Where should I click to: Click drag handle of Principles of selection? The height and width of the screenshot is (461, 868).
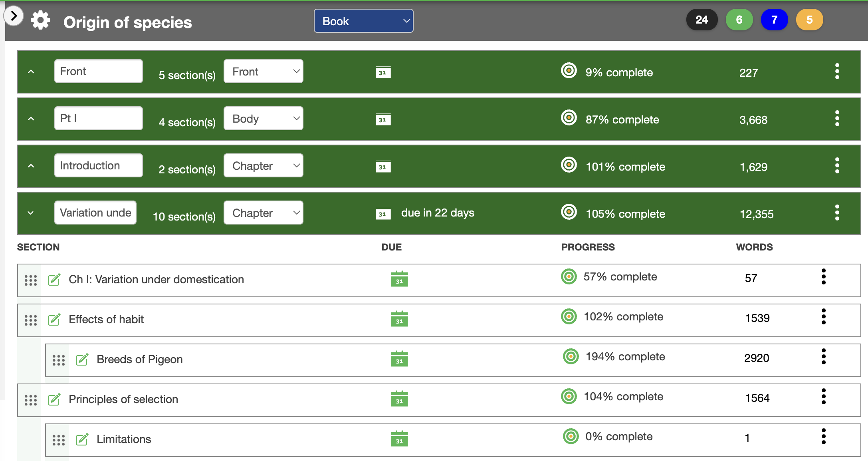[x=31, y=399]
